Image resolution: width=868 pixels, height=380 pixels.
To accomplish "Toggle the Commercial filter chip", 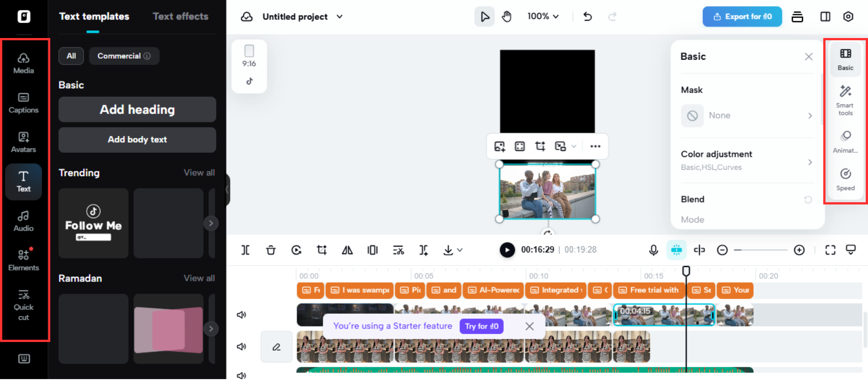I will coord(124,56).
